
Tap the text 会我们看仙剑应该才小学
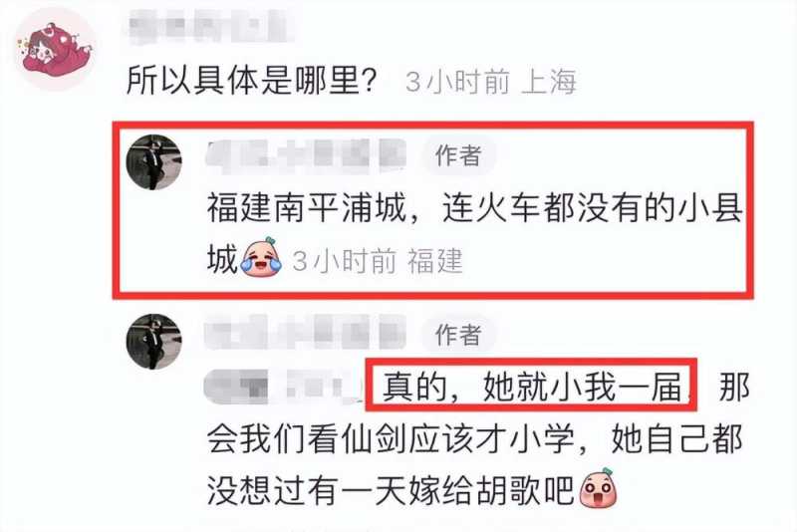coord(391,439)
